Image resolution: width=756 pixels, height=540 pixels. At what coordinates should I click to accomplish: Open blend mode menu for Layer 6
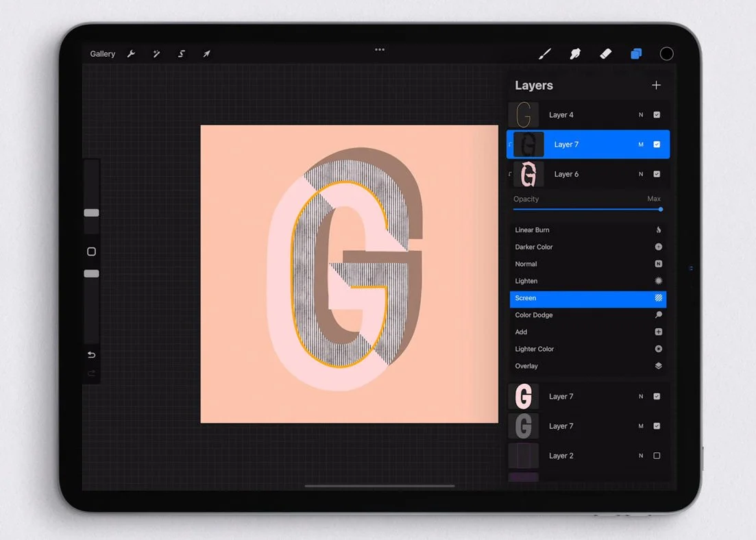coord(640,174)
